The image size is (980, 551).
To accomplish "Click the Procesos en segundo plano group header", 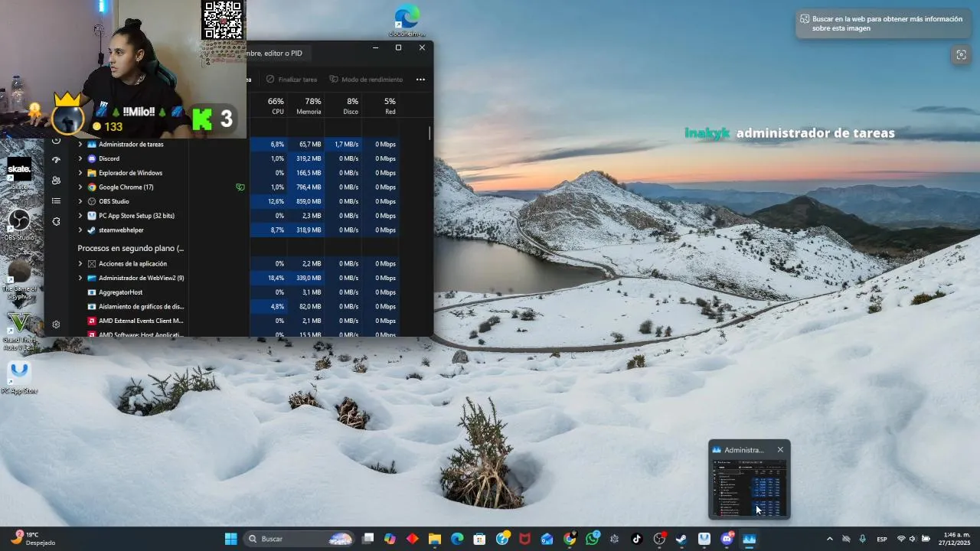I will [x=130, y=248].
